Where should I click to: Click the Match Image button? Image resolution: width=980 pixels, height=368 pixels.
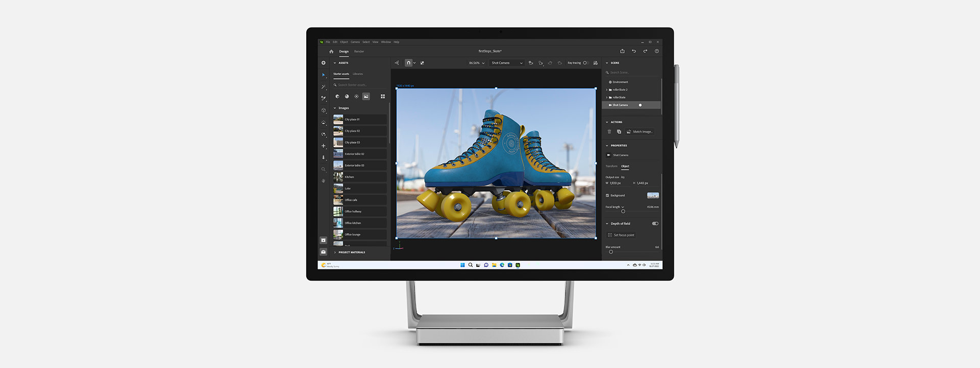click(x=640, y=132)
